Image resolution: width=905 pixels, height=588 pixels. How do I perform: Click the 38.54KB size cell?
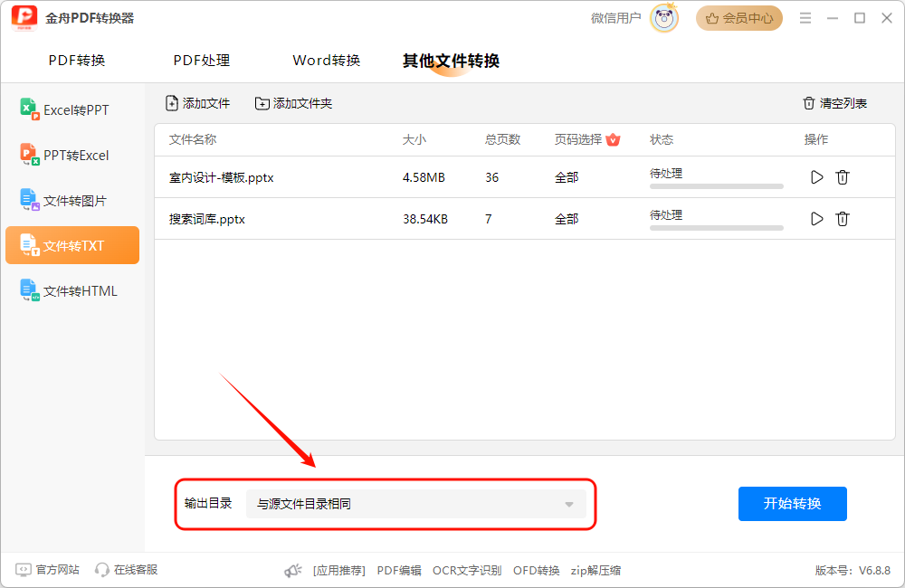tap(425, 219)
